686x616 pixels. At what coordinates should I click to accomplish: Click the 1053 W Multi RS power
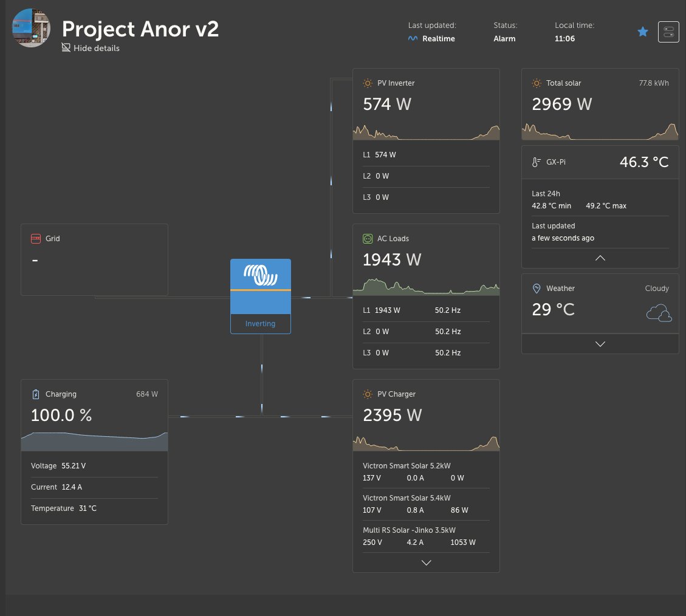click(x=463, y=542)
